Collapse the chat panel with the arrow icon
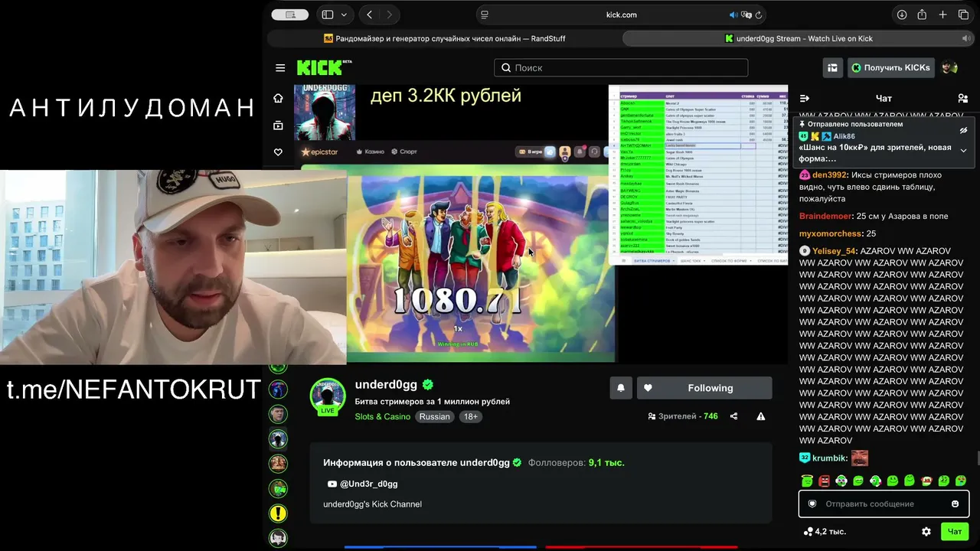Image resolution: width=980 pixels, height=551 pixels. pyautogui.click(x=805, y=98)
